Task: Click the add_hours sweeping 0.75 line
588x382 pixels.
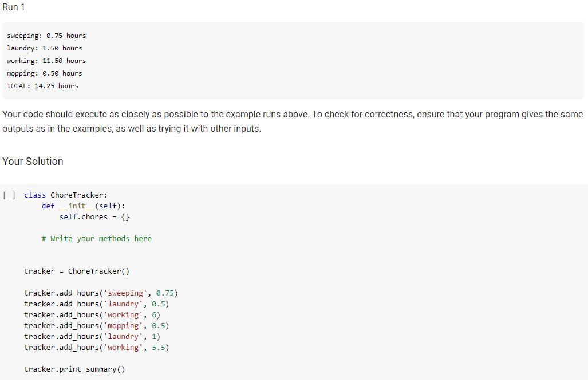Action: [101, 293]
